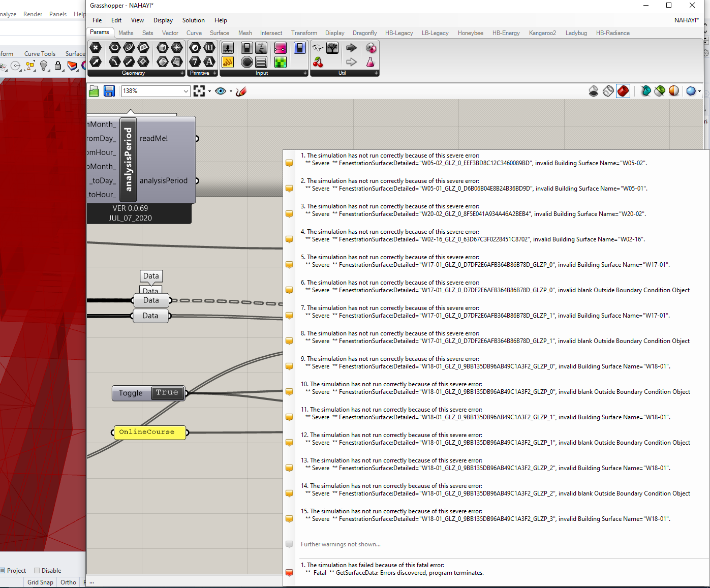The height and width of the screenshot is (588, 710).
Task: Click the lightbulb icon in Rhino toolbar
Action: tap(44, 66)
